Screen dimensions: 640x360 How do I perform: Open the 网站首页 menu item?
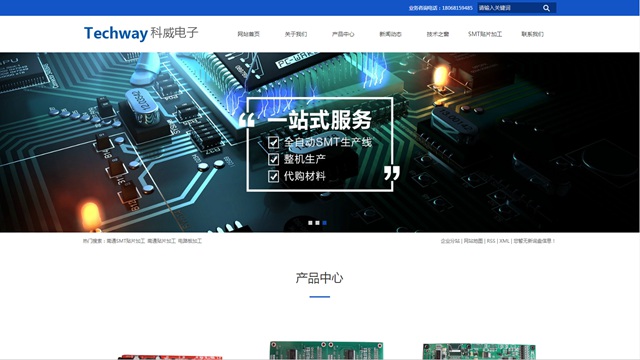[249, 34]
